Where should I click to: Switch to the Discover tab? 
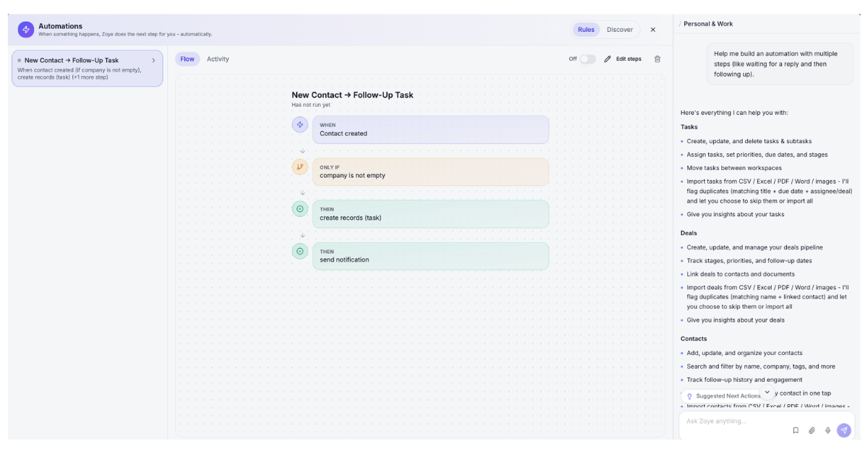[x=620, y=30]
